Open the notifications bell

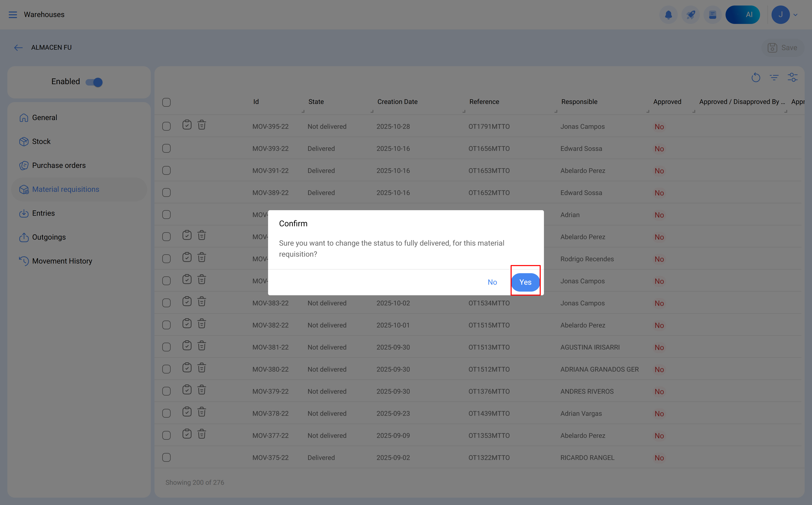668,15
